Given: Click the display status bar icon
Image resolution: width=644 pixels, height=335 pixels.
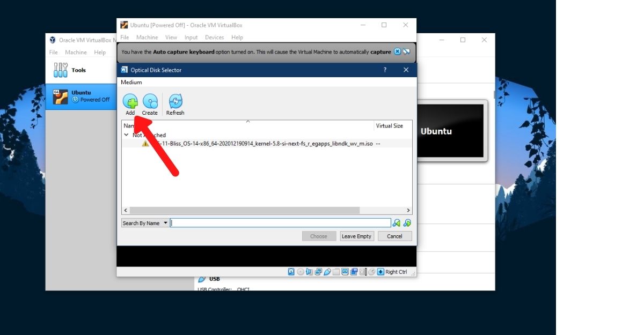Looking at the screenshot, I should (x=345, y=272).
